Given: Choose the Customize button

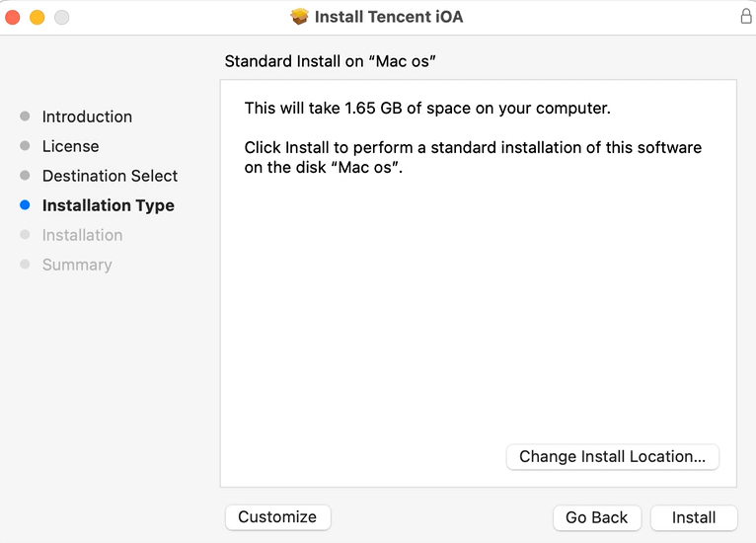Looking at the screenshot, I should point(277,517).
